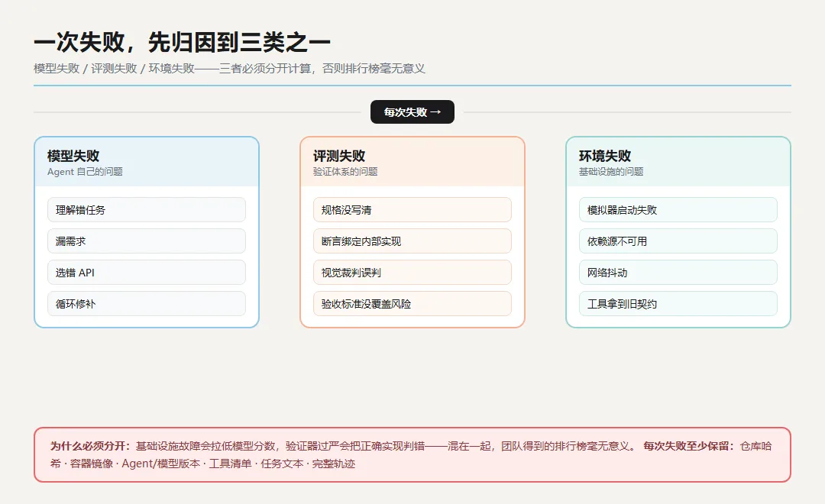Select the 理解错任务 item

pyautogui.click(x=146, y=210)
